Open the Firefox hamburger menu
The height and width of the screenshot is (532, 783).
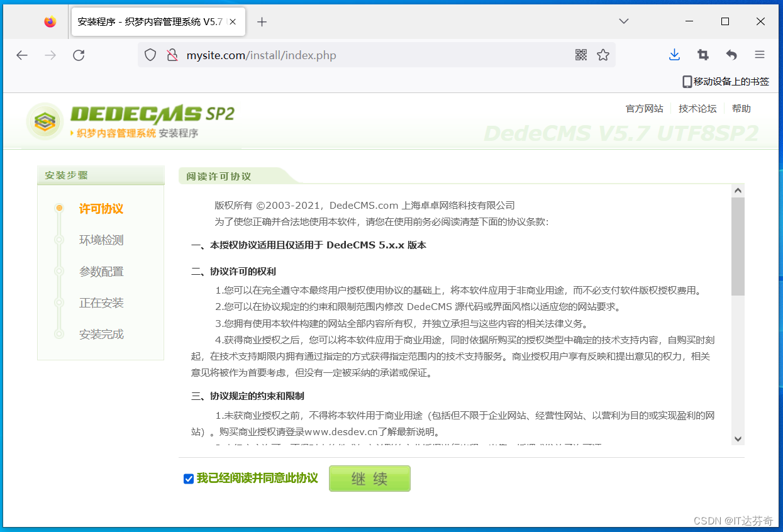[x=760, y=55]
